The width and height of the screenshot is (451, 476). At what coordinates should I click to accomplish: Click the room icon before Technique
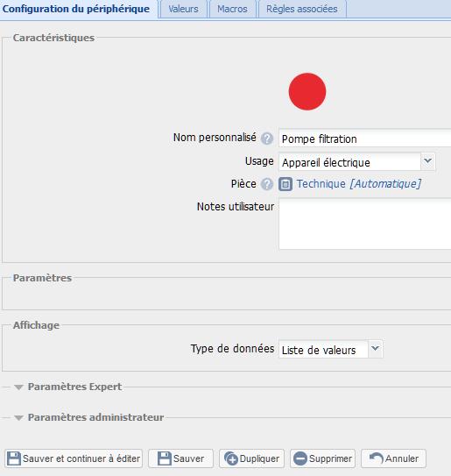pos(285,184)
